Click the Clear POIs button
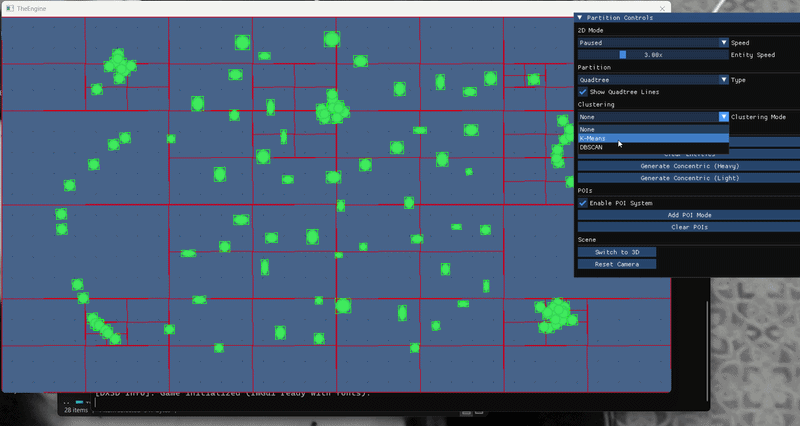 (688, 227)
